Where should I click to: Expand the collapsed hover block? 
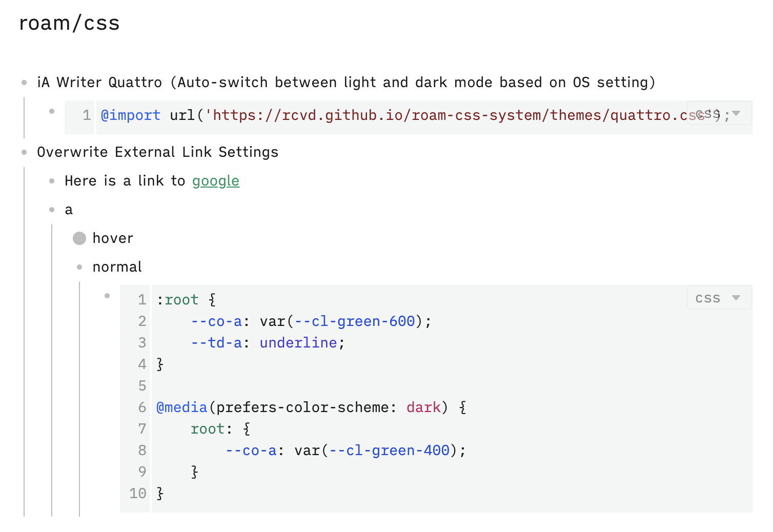[79, 238]
